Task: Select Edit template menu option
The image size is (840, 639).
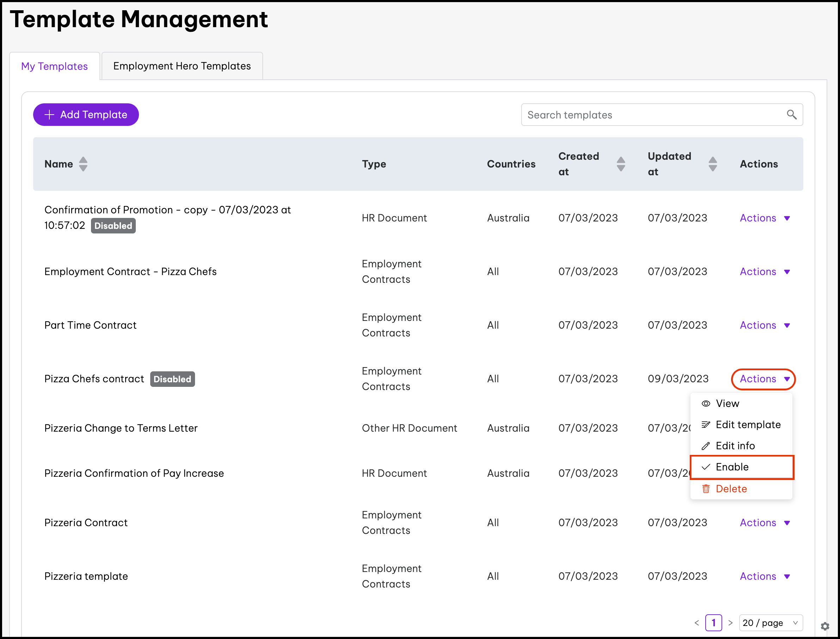Action: coord(748,425)
